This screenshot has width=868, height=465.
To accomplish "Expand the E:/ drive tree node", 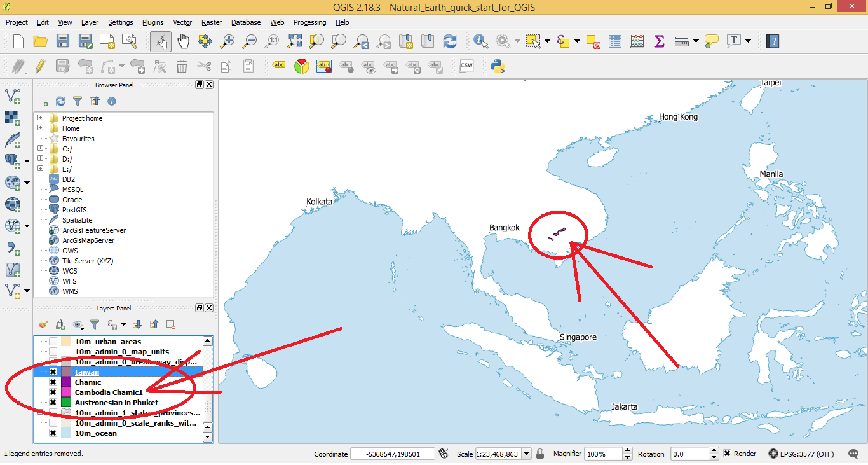I will point(41,169).
